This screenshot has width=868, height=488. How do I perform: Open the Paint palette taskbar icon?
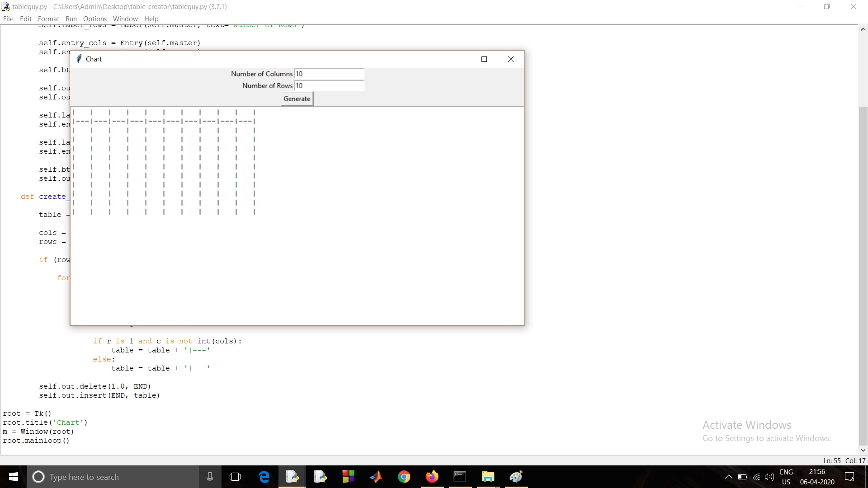[x=516, y=477]
